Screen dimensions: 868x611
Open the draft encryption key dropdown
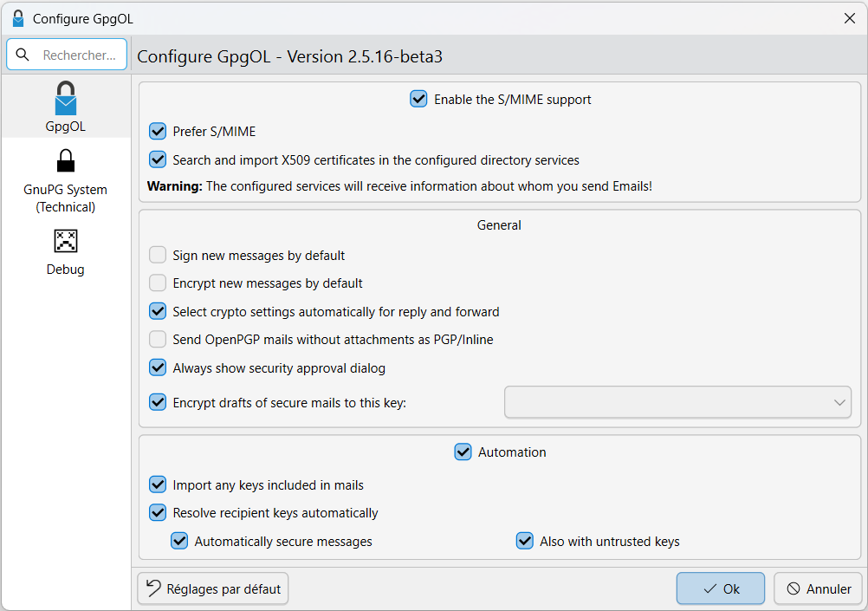click(677, 402)
